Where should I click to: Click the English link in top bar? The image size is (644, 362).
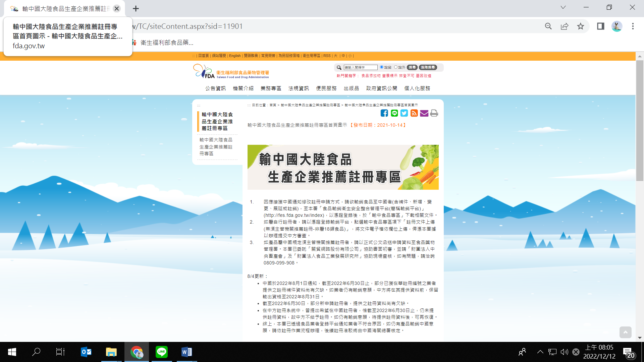point(235,56)
